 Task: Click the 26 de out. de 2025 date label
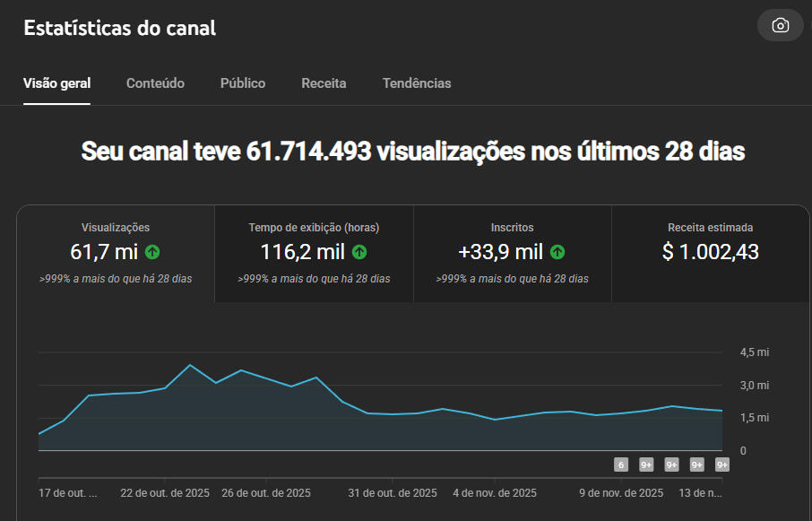pyautogui.click(x=266, y=493)
